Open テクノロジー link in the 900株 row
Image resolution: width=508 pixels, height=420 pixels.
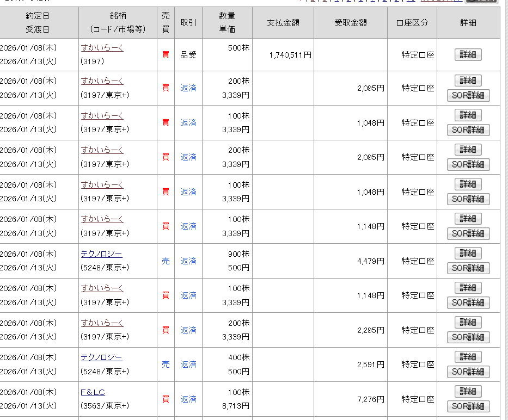point(101,254)
